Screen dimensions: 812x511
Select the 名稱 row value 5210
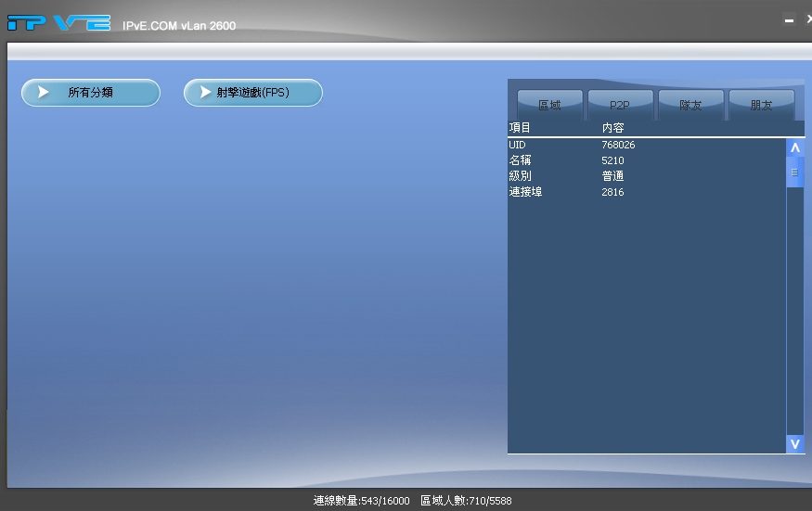pyautogui.click(x=612, y=160)
